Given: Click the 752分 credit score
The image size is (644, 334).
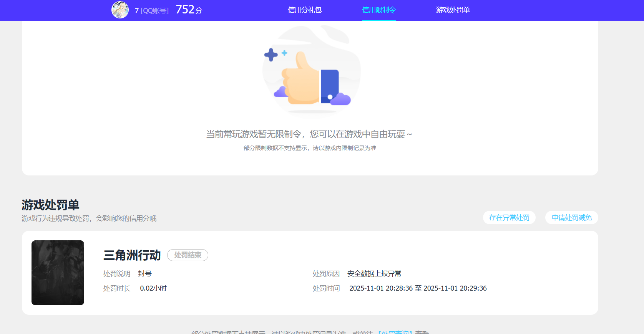Looking at the screenshot, I should (x=189, y=10).
